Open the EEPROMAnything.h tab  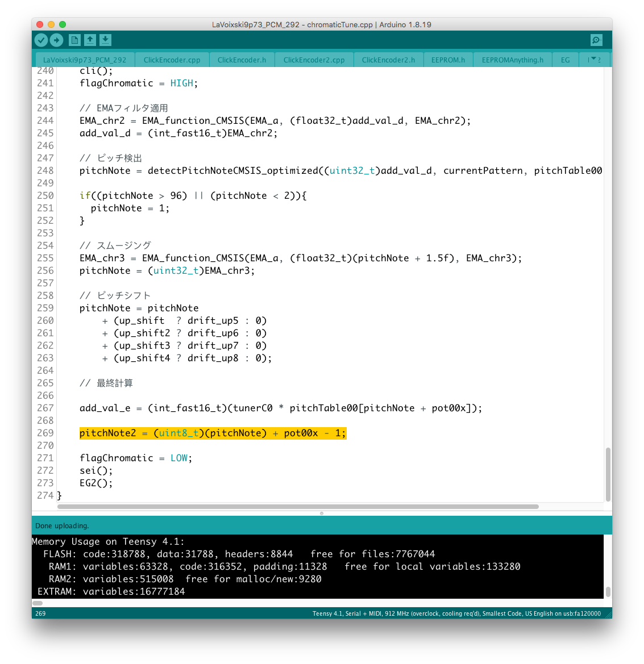pos(512,60)
